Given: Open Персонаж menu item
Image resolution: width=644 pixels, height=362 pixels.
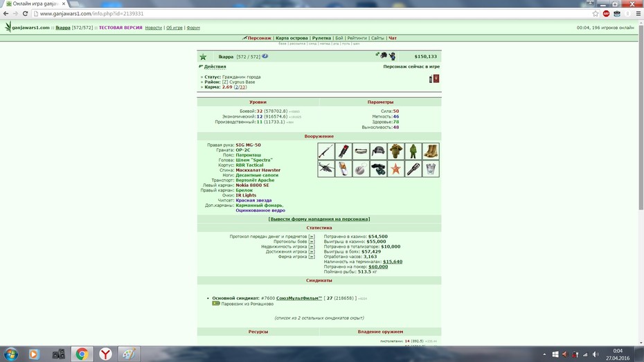Looking at the screenshot, I should [x=259, y=38].
